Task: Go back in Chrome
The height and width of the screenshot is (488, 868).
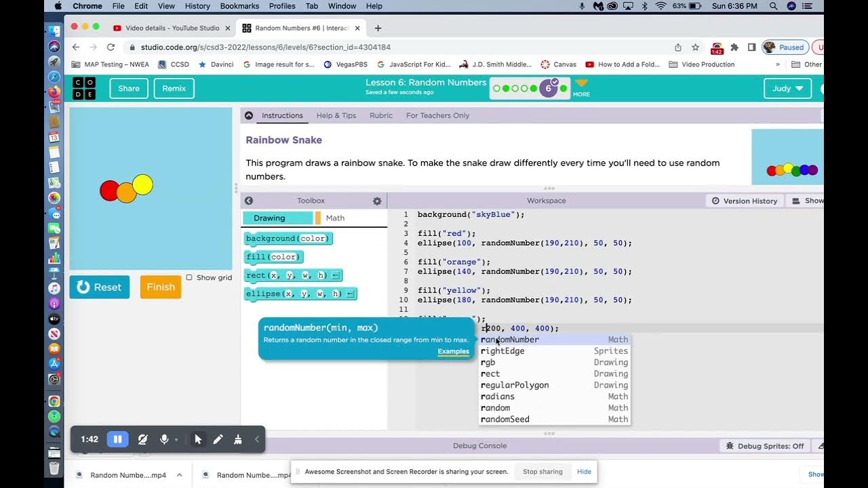Action: pyautogui.click(x=76, y=47)
